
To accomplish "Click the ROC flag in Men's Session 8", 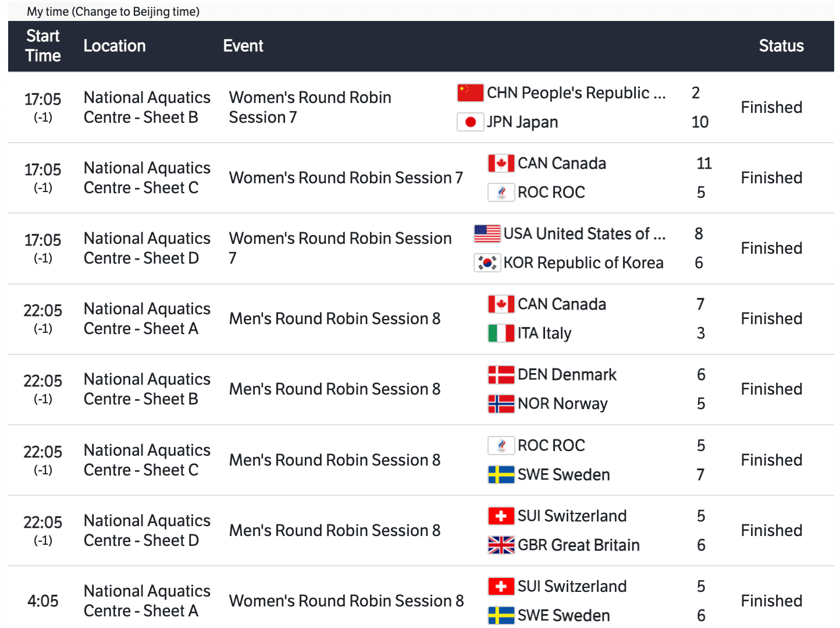I will 501,445.
